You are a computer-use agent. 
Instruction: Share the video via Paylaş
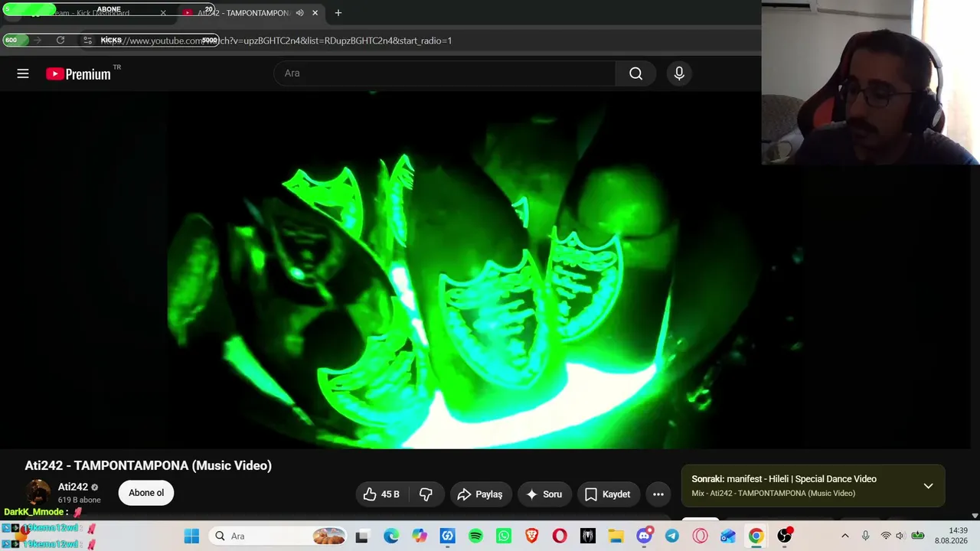[x=481, y=494]
